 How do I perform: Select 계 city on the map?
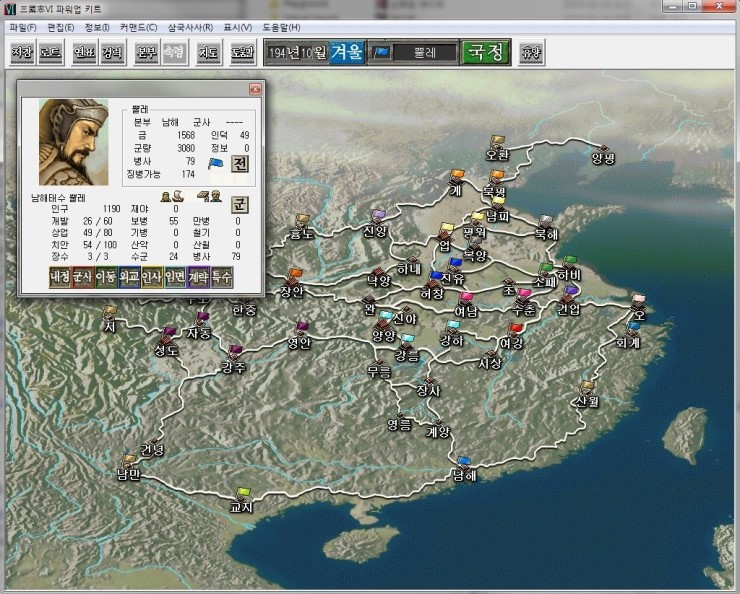point(456,184)
